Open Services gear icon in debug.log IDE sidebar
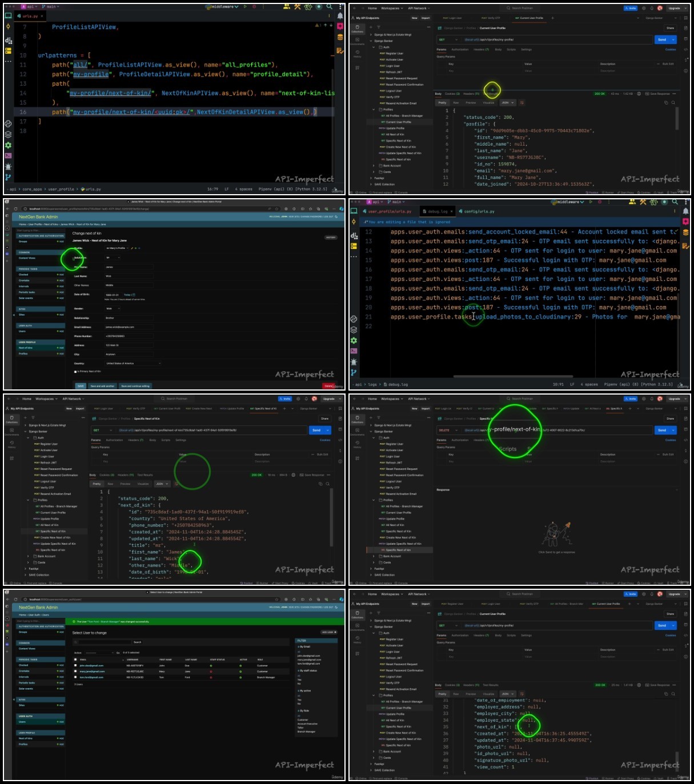 354,340
